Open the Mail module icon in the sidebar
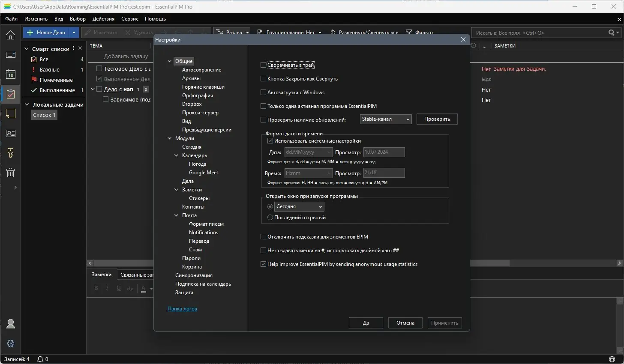624x364 pixels. 10,55
